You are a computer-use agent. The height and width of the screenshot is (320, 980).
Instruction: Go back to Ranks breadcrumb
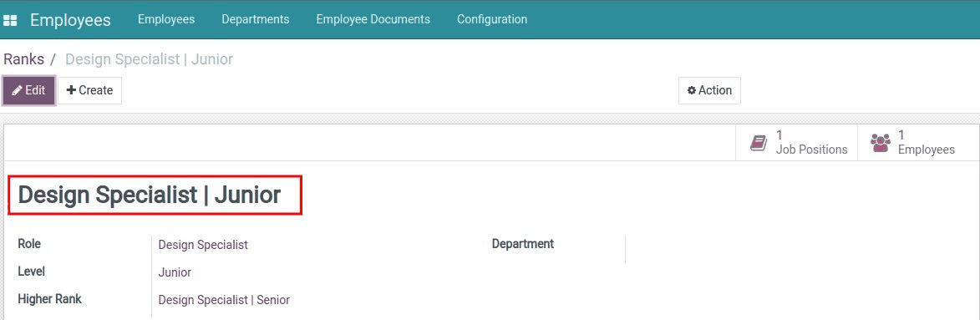23,59
